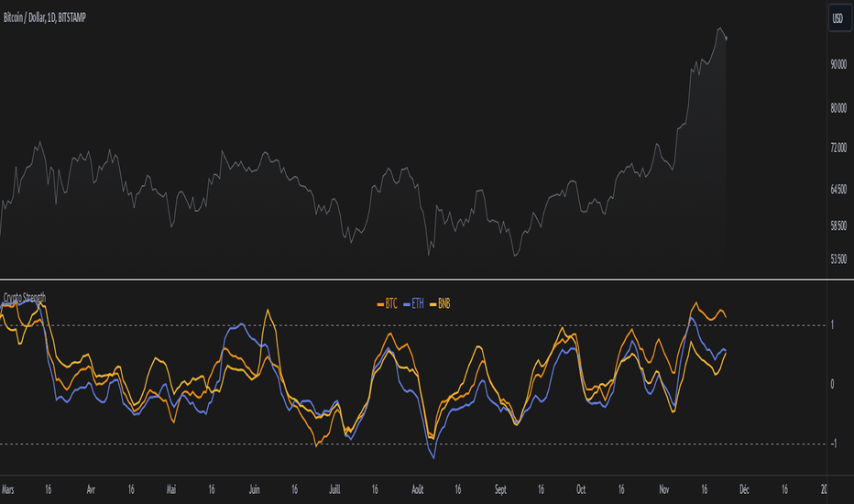Click the 72 000 price axis label
This screenshot has height=504, width=854.
pos(838,148)
